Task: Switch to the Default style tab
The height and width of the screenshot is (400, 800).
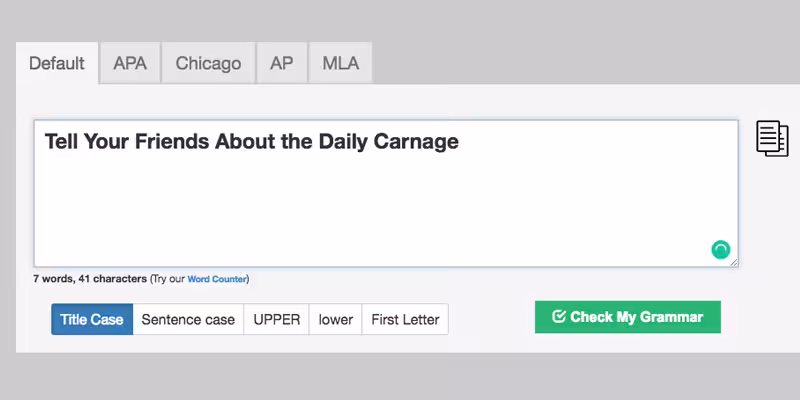Action: 57,63
